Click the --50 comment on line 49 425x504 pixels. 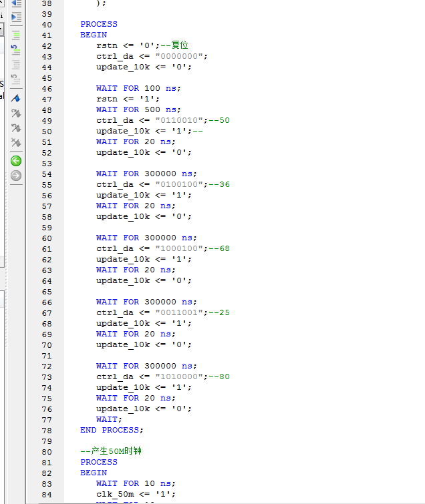tap(219, 121)
